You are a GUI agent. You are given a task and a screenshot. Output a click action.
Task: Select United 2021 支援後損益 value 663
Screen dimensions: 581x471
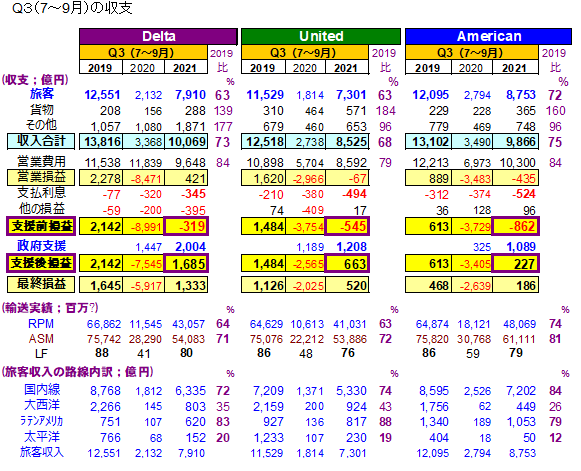(x=347, y=263)
